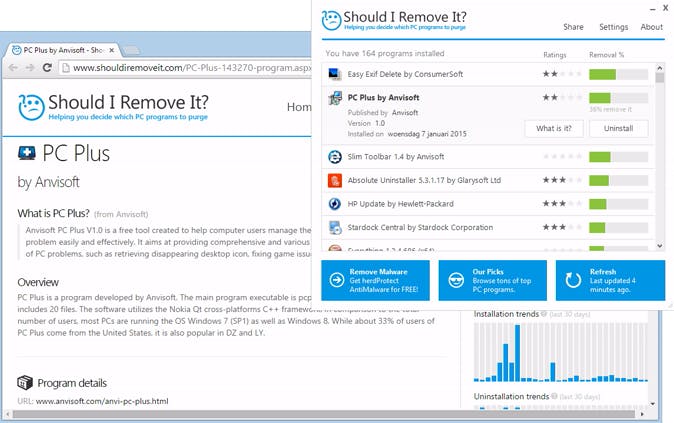Click the Program details box icon
Image resolution: width=674 pixels, height=423 pixels.
click(25, 382)
